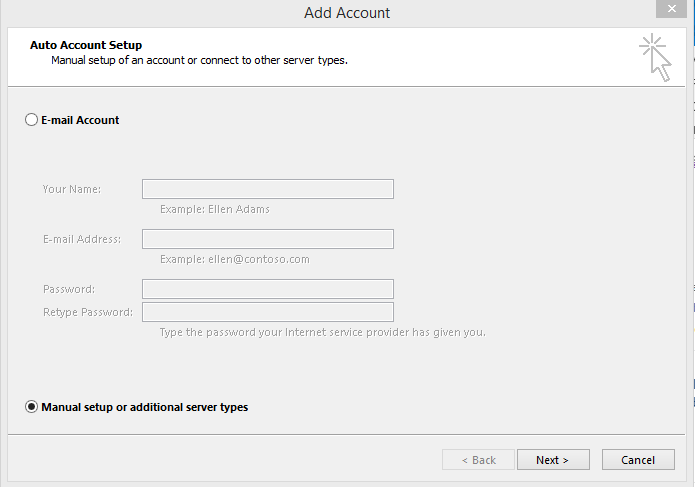
Task: Cancel the Add Account dialog
Action: click(x=638, y=460)
